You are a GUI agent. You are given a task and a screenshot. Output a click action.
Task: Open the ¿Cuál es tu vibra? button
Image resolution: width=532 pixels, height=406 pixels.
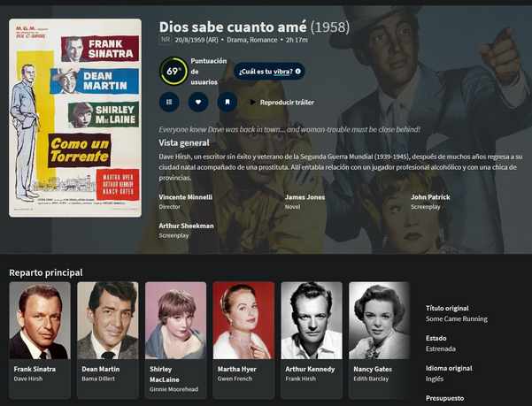269,71
